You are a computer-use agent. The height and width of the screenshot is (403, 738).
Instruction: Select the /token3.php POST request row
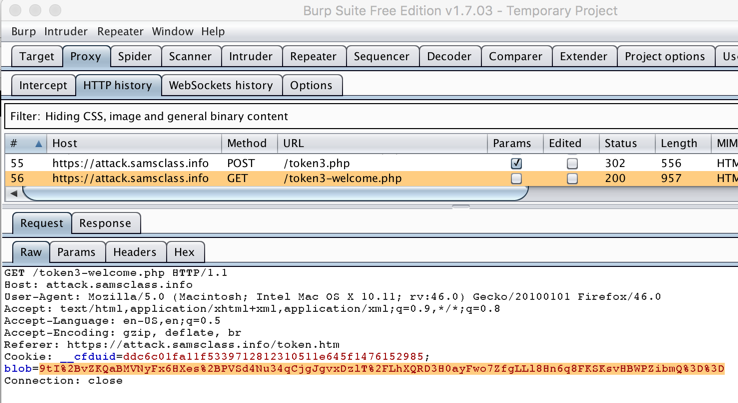pyautogui.click(x=371, y=163)
